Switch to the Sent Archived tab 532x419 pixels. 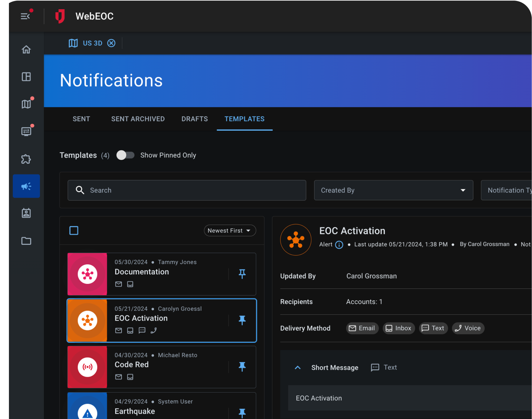coord(138,119)
